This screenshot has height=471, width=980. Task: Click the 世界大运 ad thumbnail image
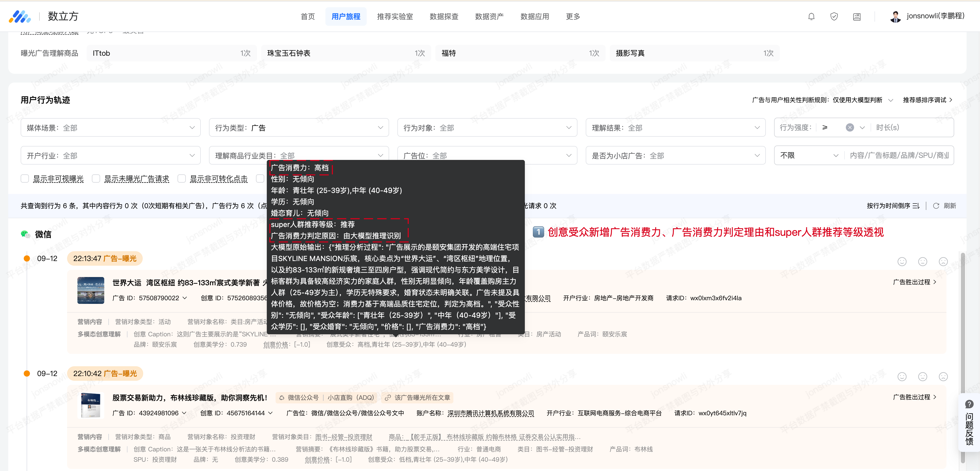[x=91, y=290]
